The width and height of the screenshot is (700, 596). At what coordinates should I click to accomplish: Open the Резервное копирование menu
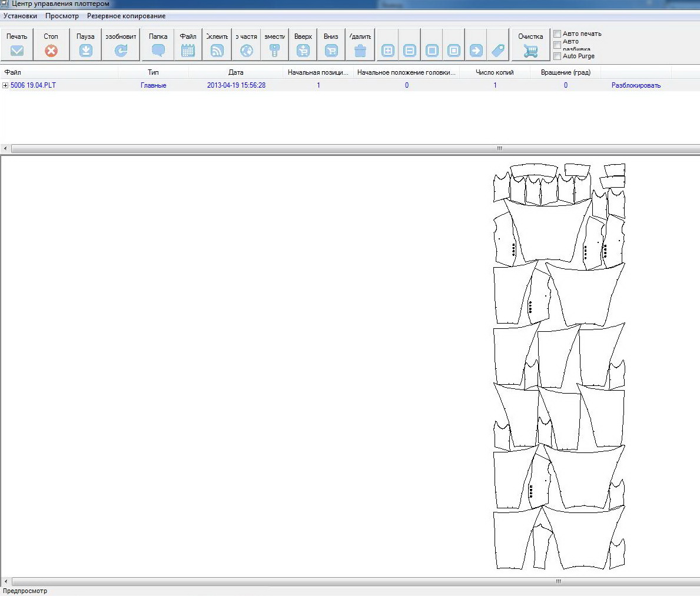pos(126,16)
